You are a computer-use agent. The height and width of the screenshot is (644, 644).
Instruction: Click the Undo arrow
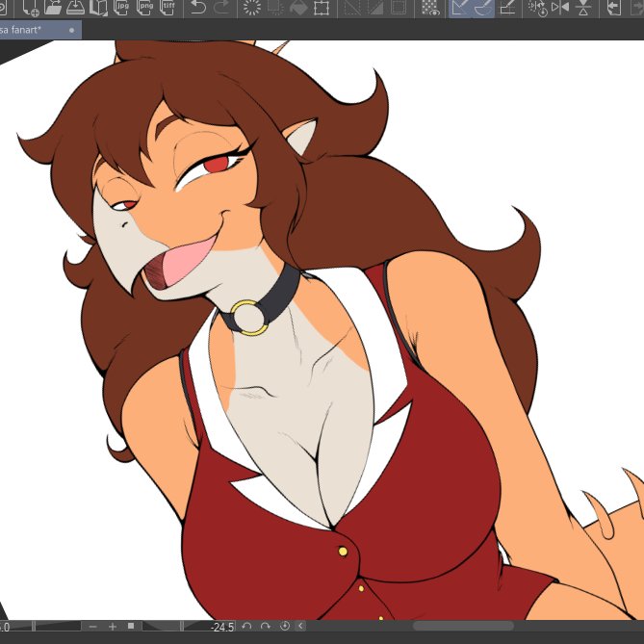click(197, 8)
